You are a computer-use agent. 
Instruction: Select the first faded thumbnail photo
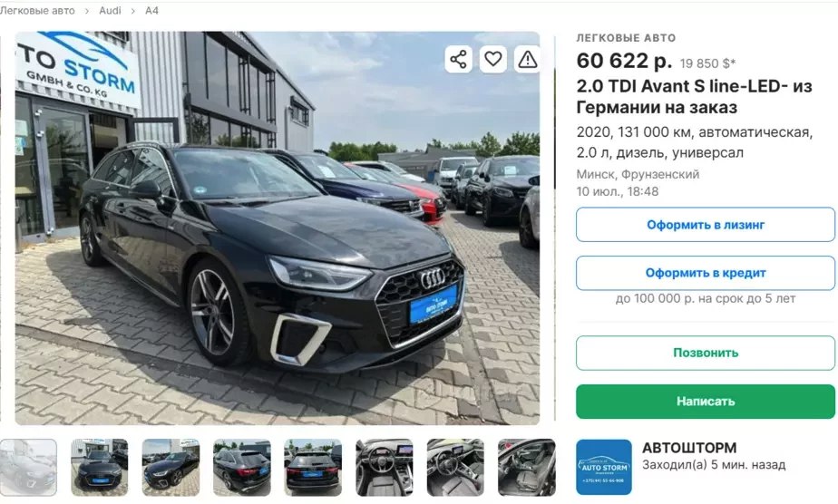[28, 468]
